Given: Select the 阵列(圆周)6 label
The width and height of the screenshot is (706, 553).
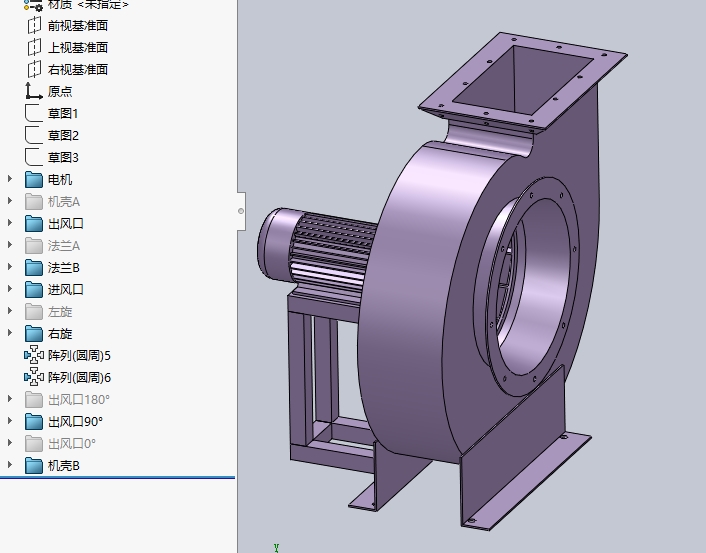Looking at the screenshot, I should (x=79, y=378).
